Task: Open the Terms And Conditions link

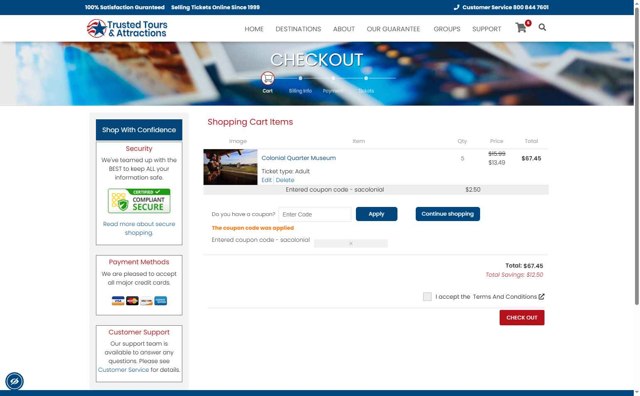Action: [504, 297]
